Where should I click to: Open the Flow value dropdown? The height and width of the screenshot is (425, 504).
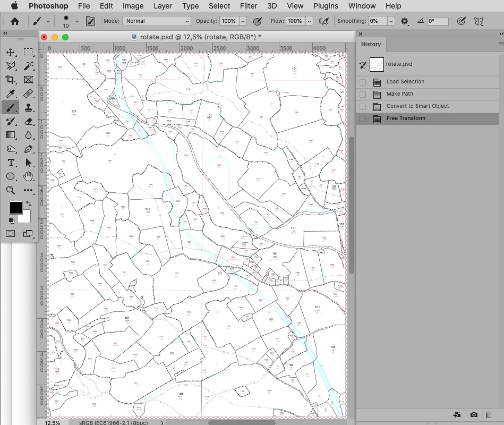click(309, 21)
